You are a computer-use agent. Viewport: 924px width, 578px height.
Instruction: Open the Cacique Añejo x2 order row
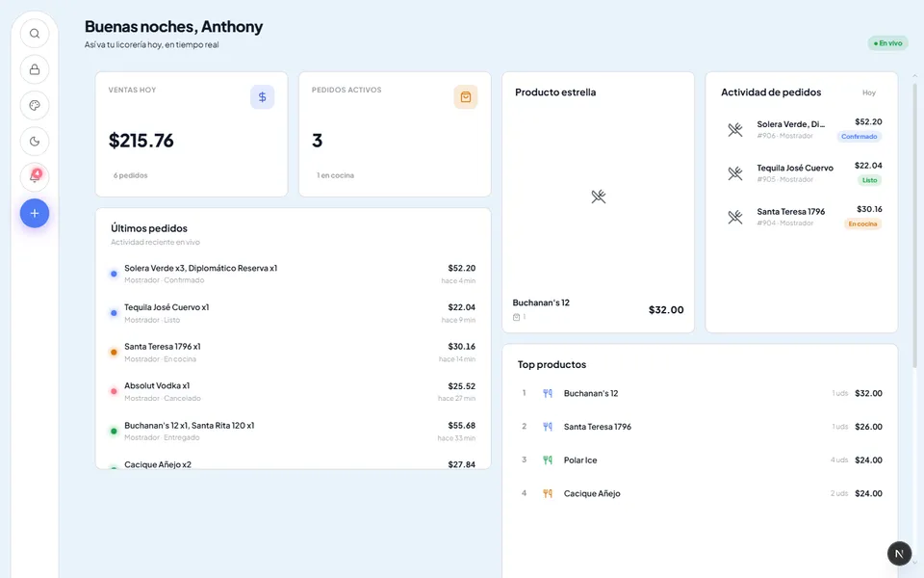click(293, 464)
